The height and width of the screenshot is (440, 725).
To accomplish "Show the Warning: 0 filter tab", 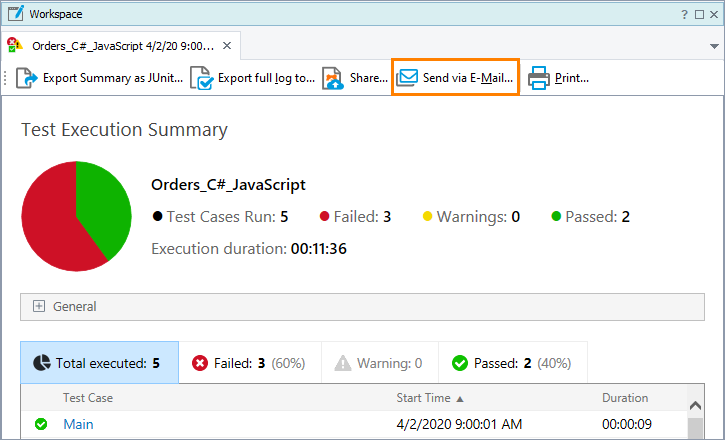I will tap(379, 363).
